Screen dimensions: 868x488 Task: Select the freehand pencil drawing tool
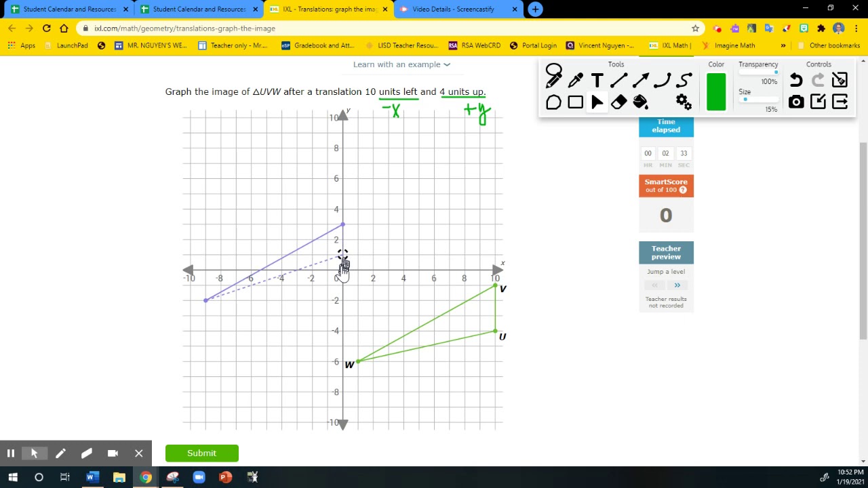(x=553, y=77)
